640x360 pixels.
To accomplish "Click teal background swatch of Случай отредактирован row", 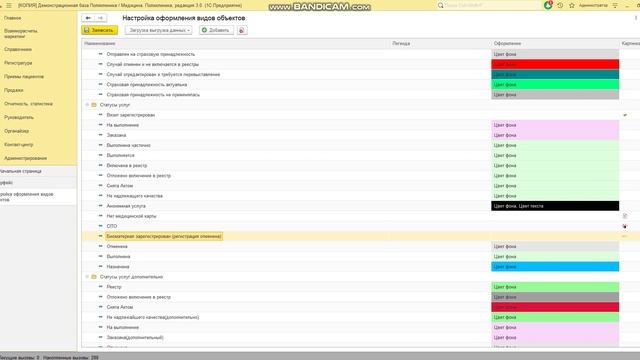I will pyautogui.click(x=555, y=74).
